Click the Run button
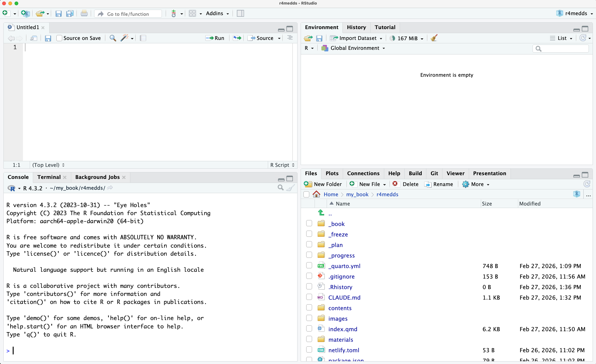 tap(215, 38)
